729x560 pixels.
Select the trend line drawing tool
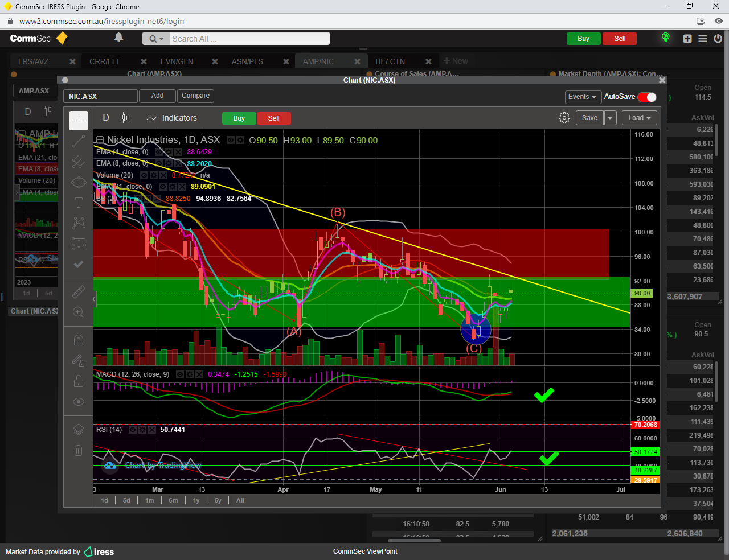coord(79,142)
